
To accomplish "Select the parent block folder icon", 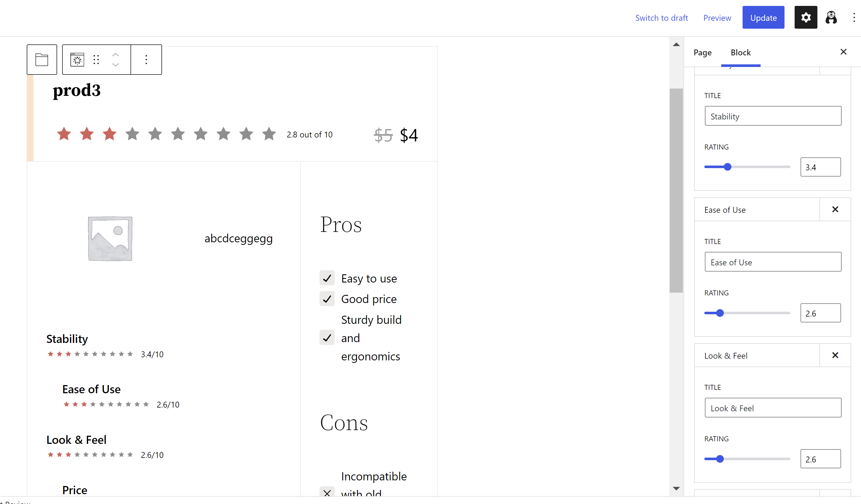I will click(x=41, y=59).
